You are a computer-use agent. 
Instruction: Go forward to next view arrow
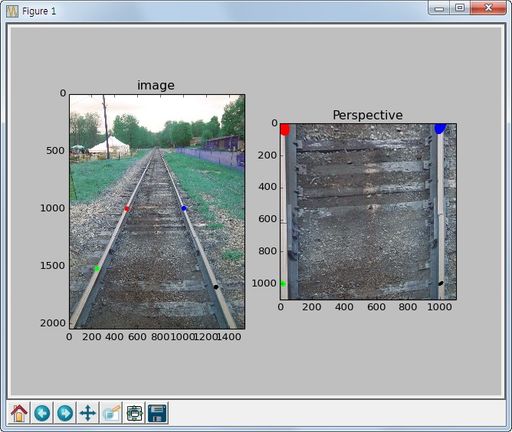pyautogui.click(x=65, y=413)
